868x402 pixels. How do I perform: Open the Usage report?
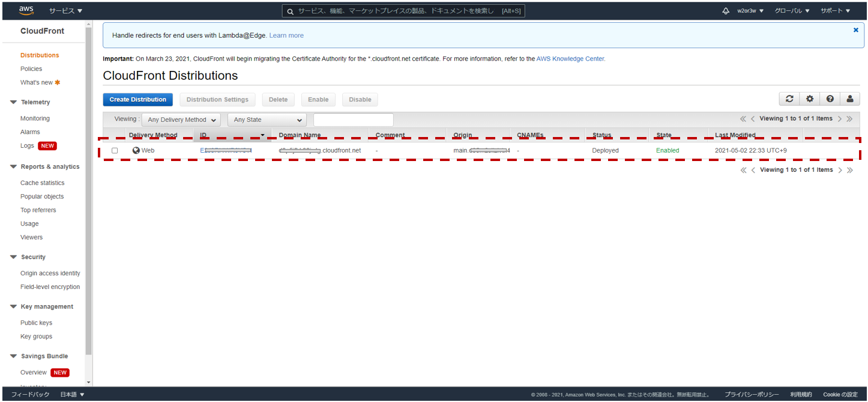[29, 224]
